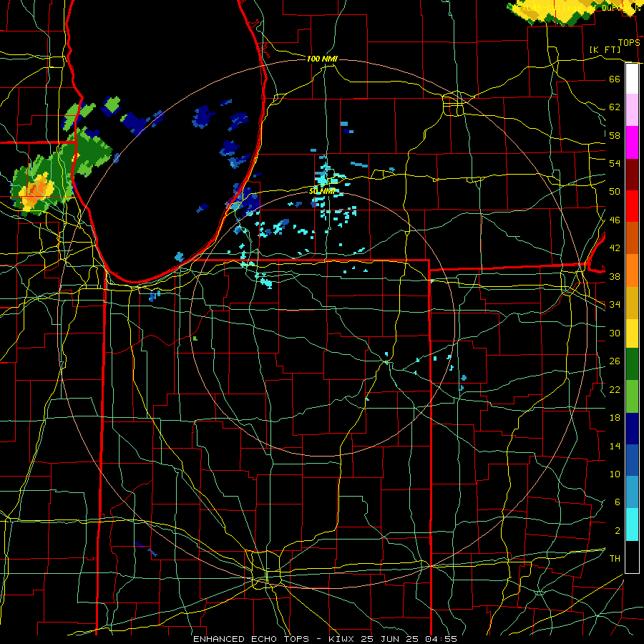
Task: Click the "100 NMI" range ring label
Action: coord(322,59)
